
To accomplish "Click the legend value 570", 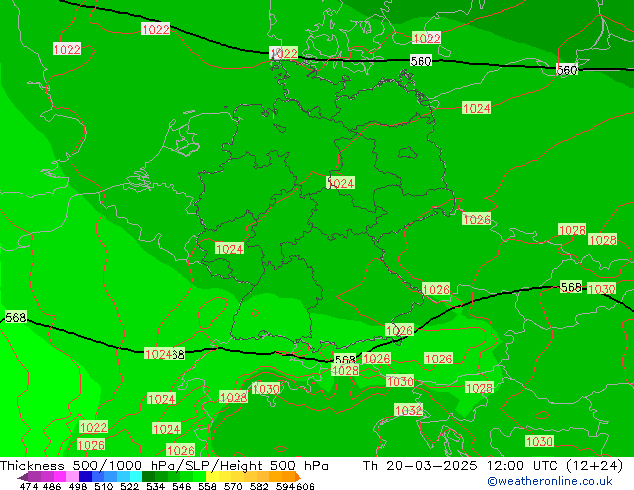I will tap(233, 486).
